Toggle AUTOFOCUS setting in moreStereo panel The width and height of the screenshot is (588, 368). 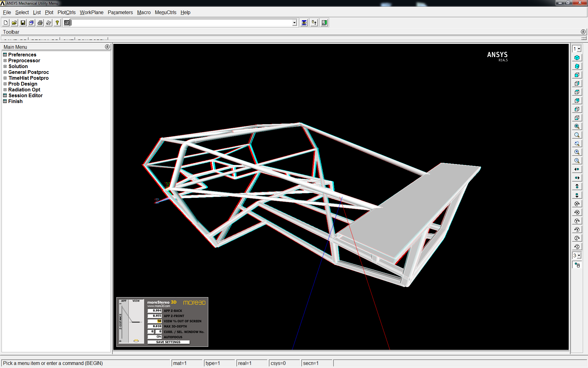tap(154, 337)
